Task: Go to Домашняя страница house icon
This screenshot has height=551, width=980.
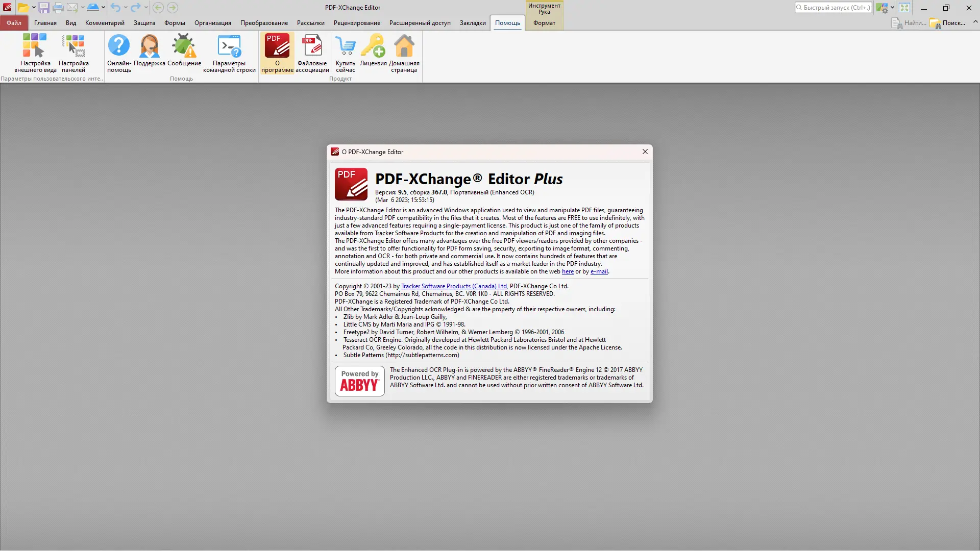Action: [404, 46]
